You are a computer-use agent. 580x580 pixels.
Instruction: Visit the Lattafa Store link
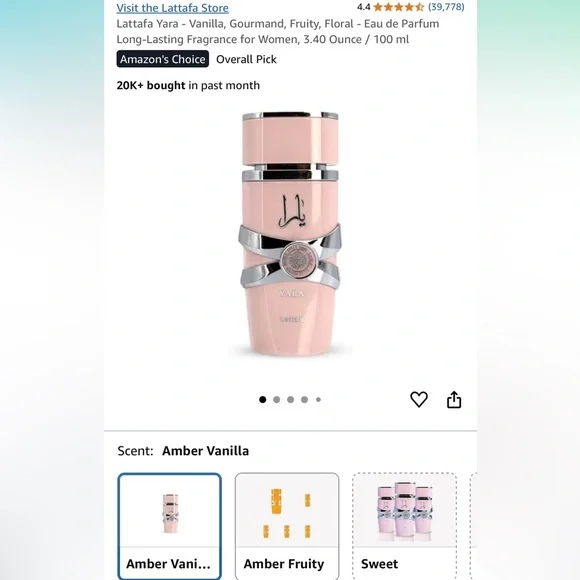pos(172,8)
